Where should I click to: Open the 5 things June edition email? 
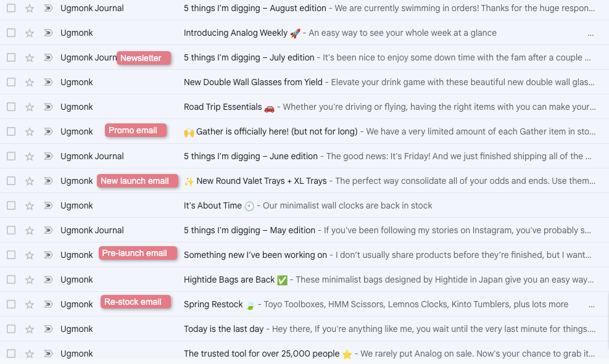[251, 156]
